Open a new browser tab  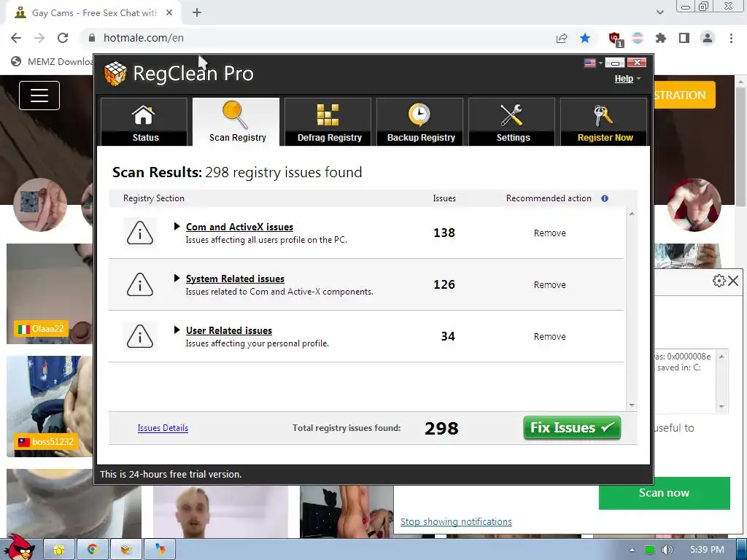pyautogui.click(x=197, y=13)
